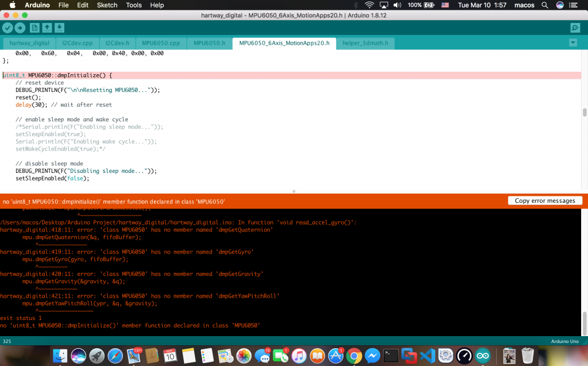
Task: Click console error about 'dmpGetGravity'
Action: coord(131,274)
